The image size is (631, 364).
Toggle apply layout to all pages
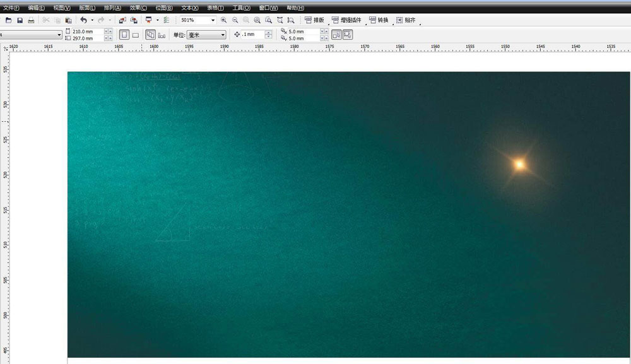151,35
